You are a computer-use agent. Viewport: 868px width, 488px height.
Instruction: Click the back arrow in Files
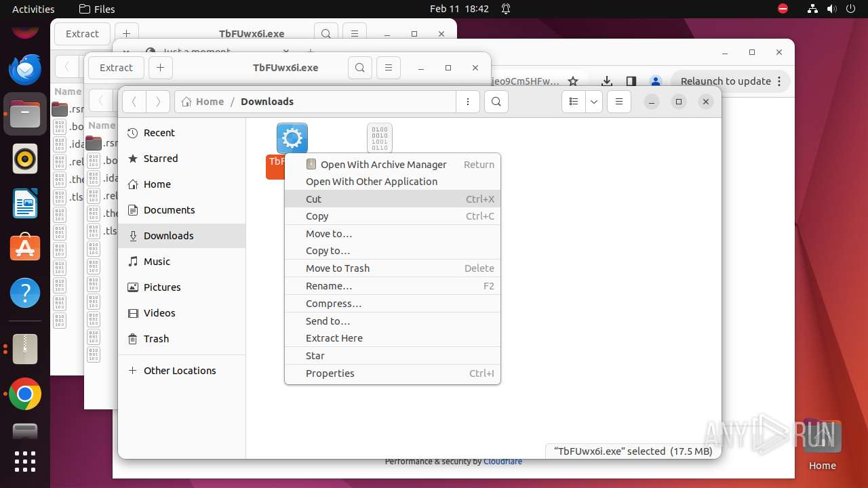tap(134, 102)
